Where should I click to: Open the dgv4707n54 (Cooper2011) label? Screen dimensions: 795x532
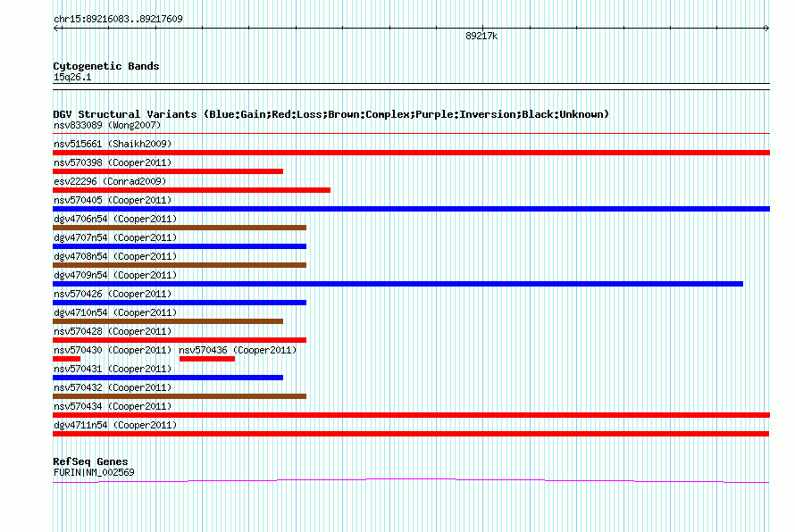pos(115,237)
